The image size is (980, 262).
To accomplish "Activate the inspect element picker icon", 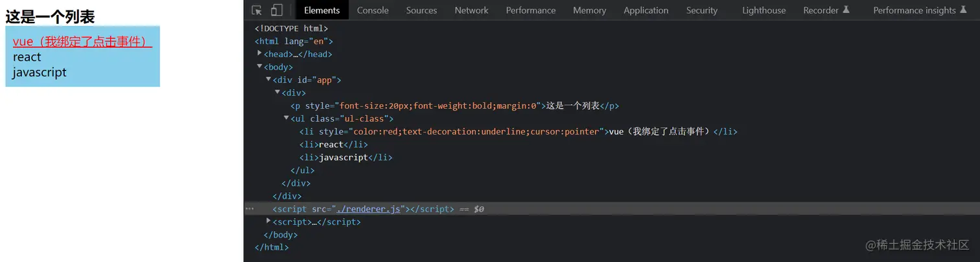I will [257, 10].
